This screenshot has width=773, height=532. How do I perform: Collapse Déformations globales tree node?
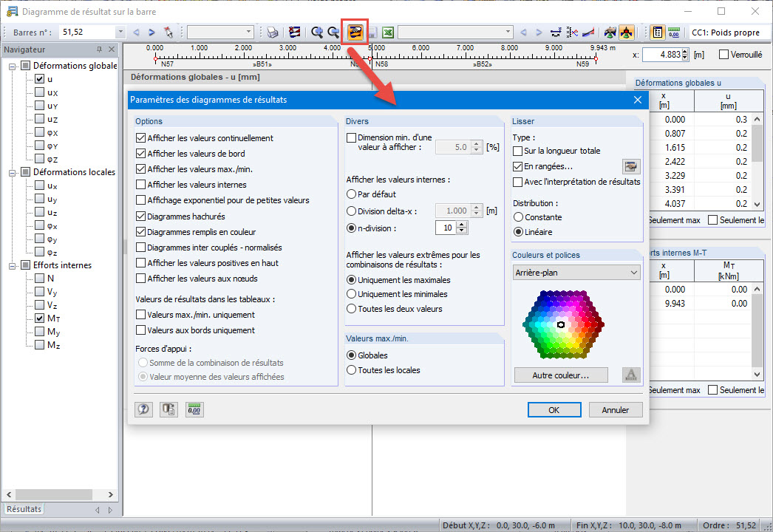(x=13, y=66)
